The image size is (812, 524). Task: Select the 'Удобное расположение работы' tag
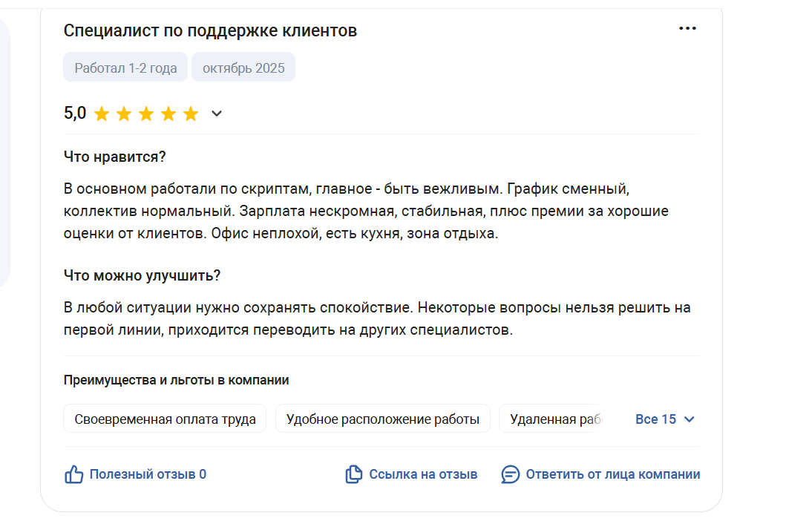click(x=382, y=419)
